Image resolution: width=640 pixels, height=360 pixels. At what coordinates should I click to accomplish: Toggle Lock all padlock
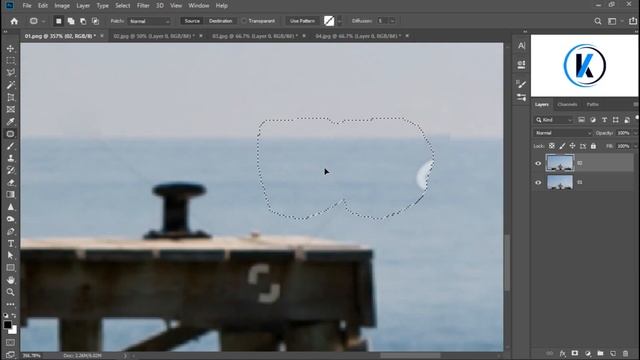(x=593, y=146)
